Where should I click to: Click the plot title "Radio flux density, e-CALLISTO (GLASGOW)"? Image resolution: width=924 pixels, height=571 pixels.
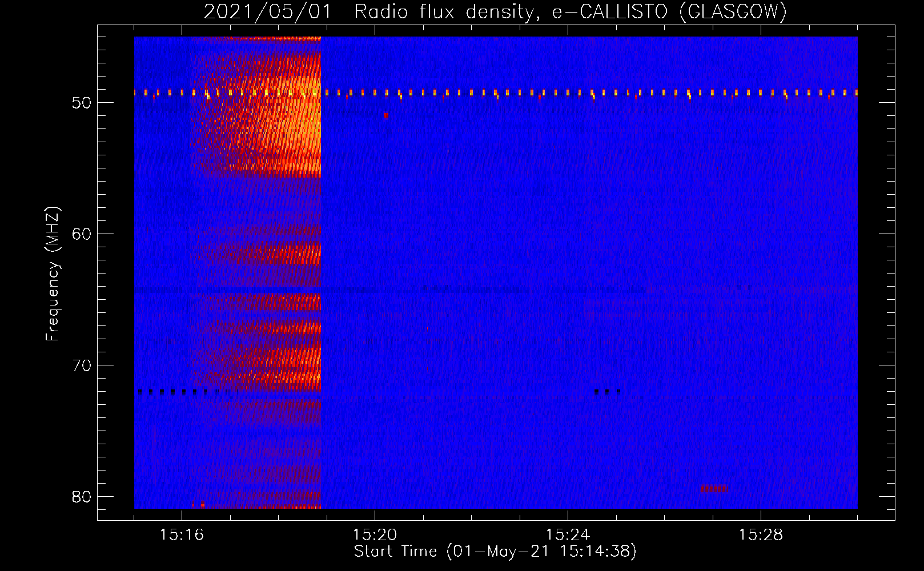coord(571,11)
